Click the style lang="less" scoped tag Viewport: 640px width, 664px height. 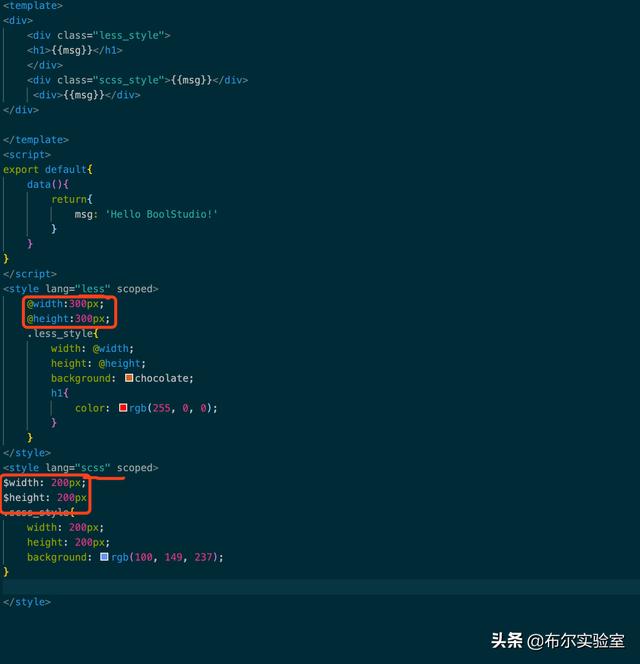point(80,289)
